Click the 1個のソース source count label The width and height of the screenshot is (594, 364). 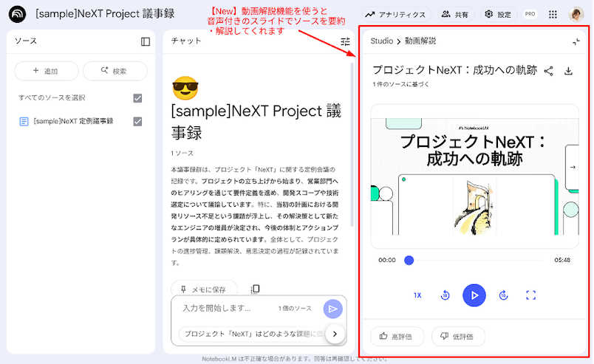click(x=295, y=309)
